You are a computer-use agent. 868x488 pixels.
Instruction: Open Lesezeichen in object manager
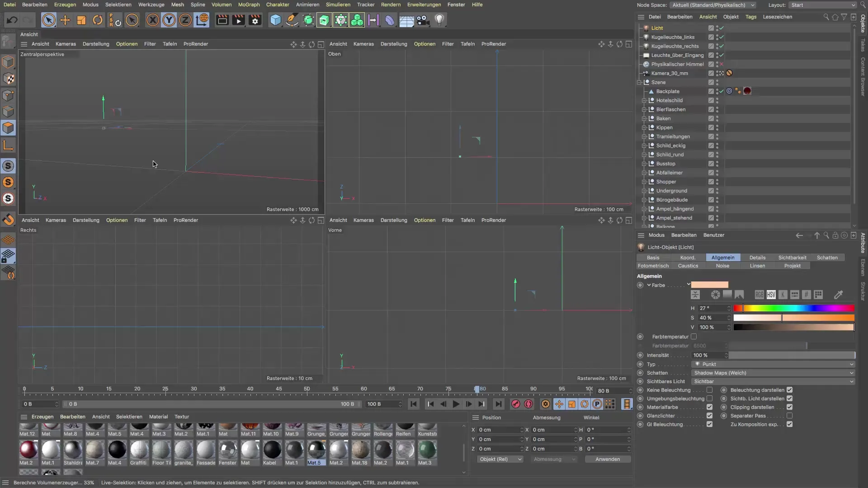point(777,17)
